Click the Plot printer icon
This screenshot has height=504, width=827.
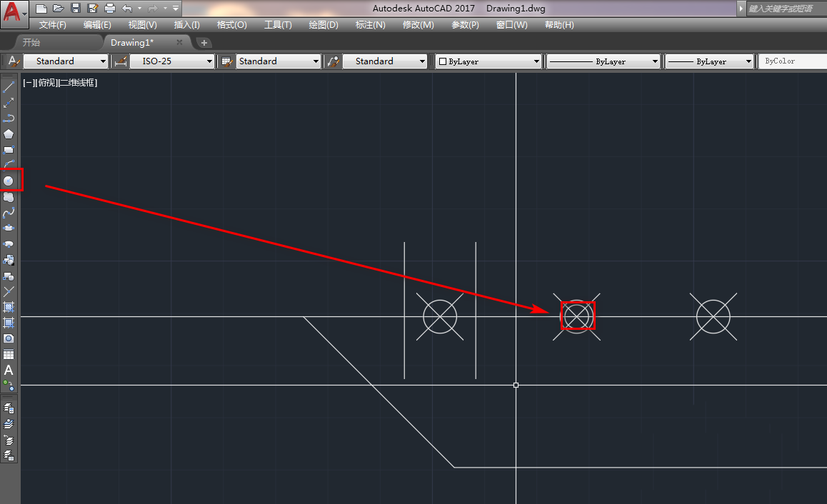110,9
